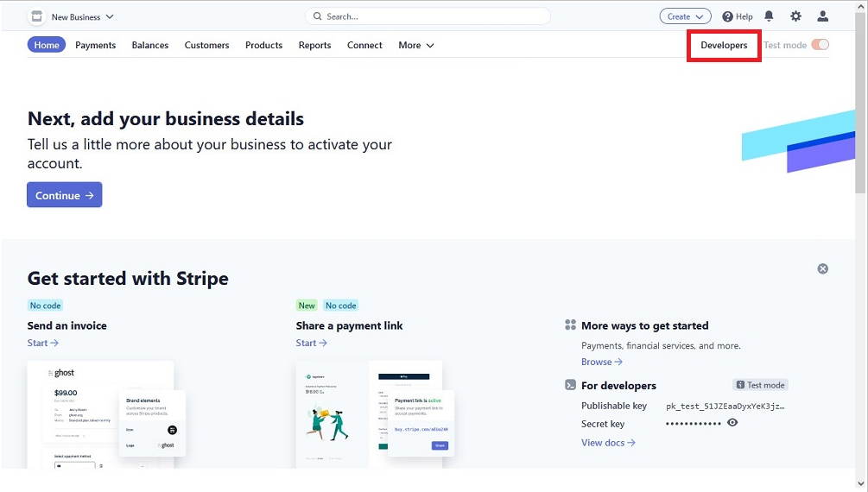The height and width of the screenshot is (492, 868).
Task: Reveal the secret key with eye icon
Action: (732, 423)
